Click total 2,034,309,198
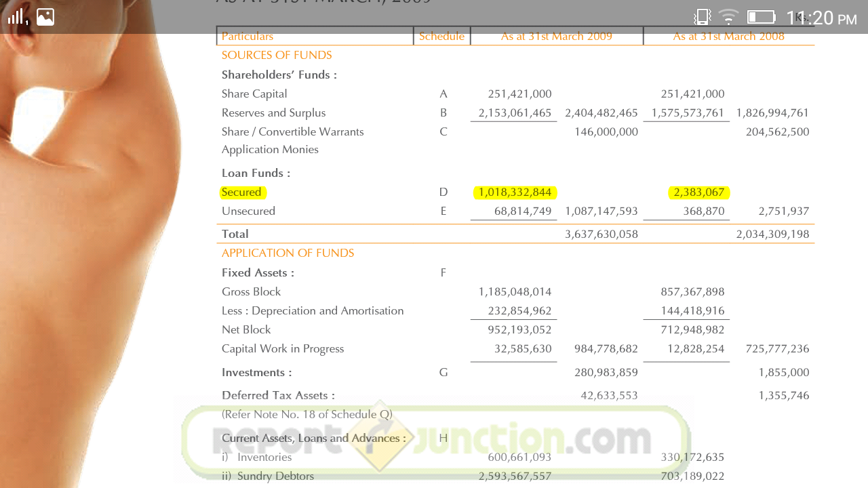 [772, 234]
